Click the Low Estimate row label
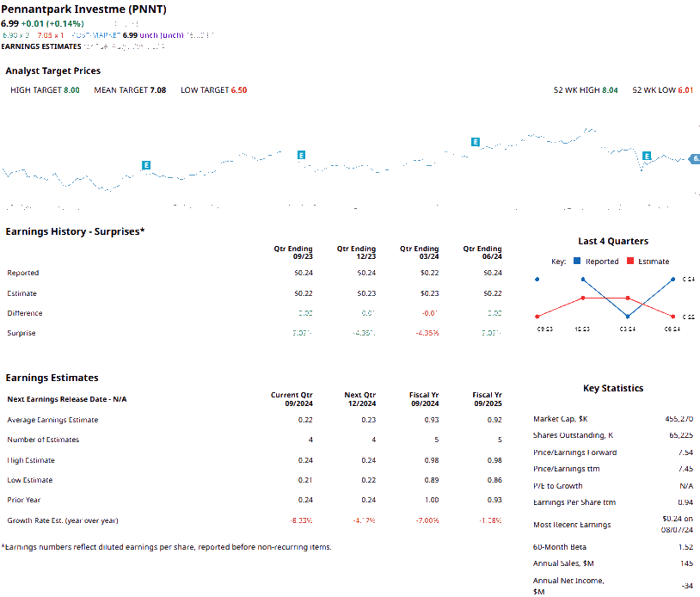700x597 pixels. tap(30, 480)
